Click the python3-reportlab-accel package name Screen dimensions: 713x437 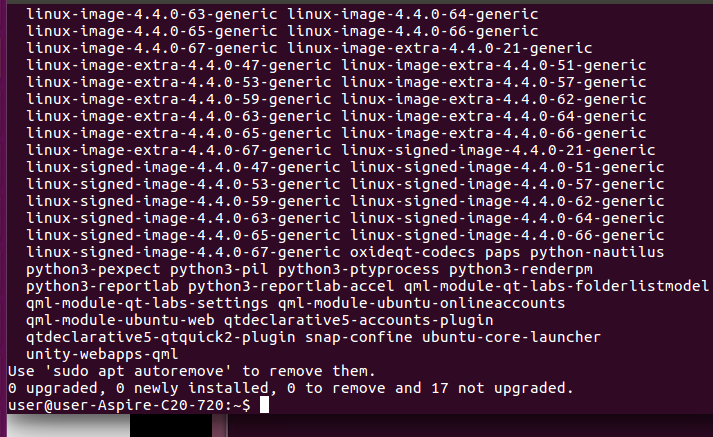tap(291, 286)
